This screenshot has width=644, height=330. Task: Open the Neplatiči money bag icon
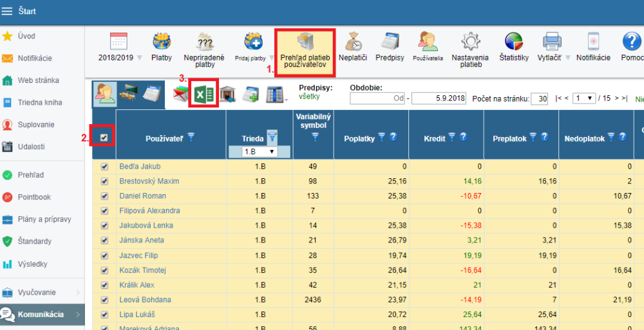pos(353,41)
